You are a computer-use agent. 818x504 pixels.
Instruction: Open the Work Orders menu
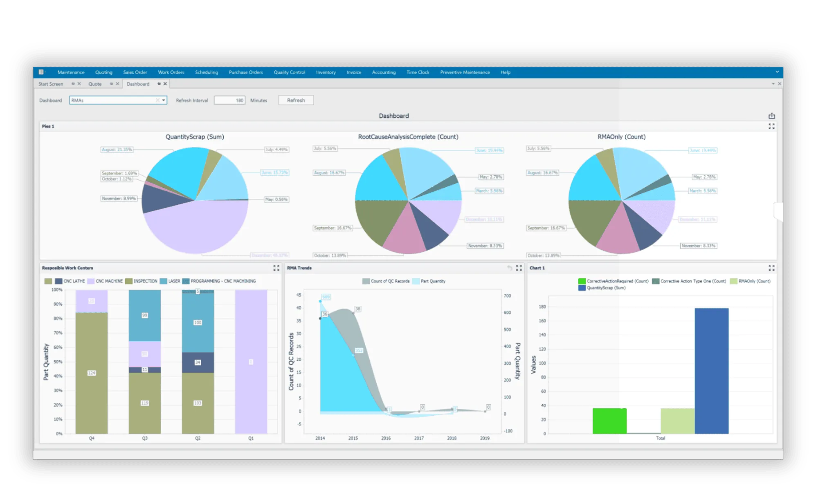[x=171, y=72]
